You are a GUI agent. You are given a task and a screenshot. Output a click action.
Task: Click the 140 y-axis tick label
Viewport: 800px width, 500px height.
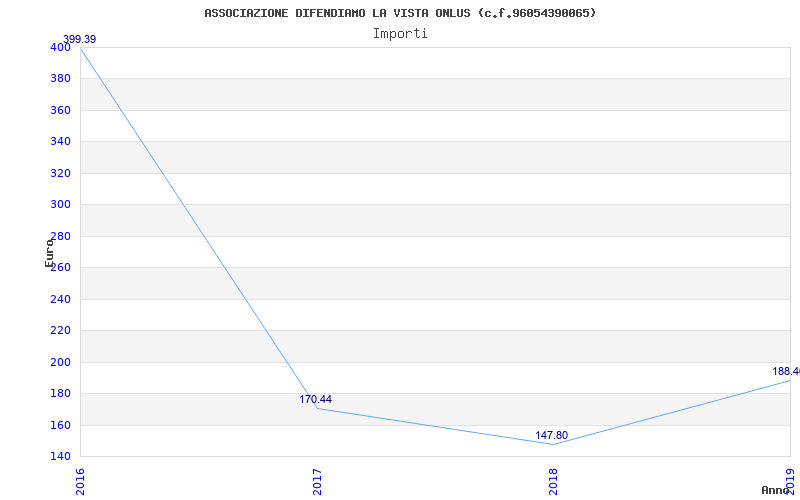(60, 457)
